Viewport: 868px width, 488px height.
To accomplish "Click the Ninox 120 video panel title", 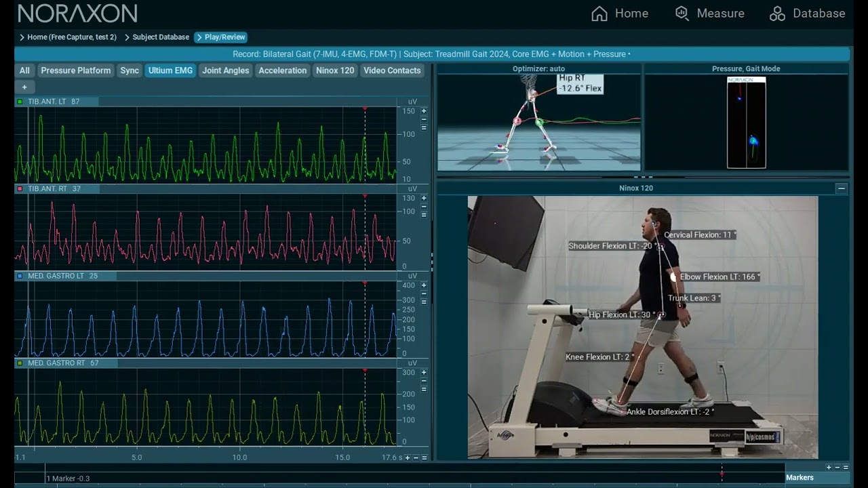I will coord(636,188).
